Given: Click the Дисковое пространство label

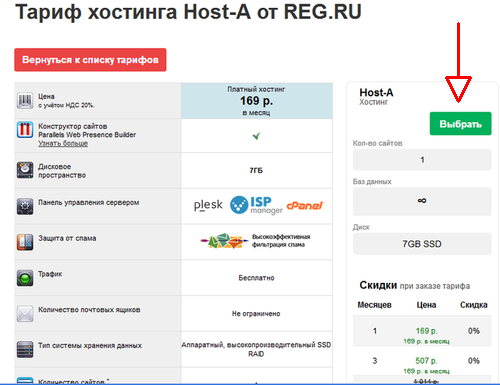Looking at the screenshot, I should [x=62, y=171].
